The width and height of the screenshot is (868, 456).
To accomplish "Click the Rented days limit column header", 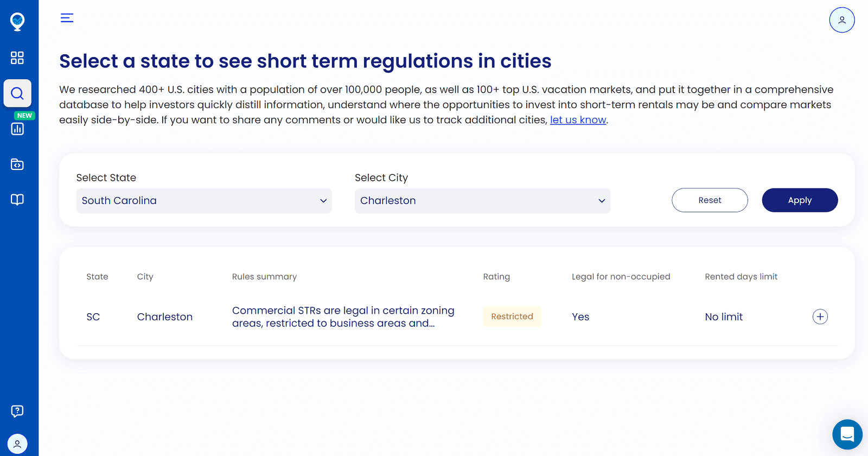I will [741, 277].
